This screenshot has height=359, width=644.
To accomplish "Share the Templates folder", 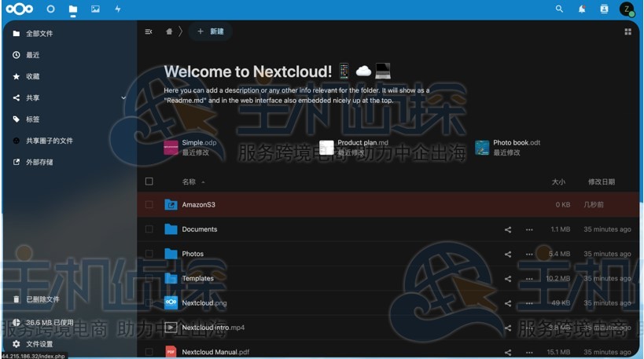I will pos(508,279).
